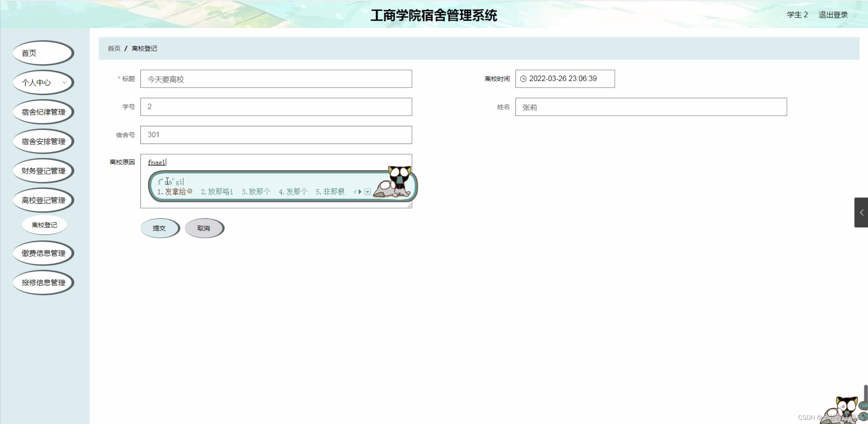Expand the IME candidate list dropdown
Viewport: 868px width, 424px height.
click(367, 192)
